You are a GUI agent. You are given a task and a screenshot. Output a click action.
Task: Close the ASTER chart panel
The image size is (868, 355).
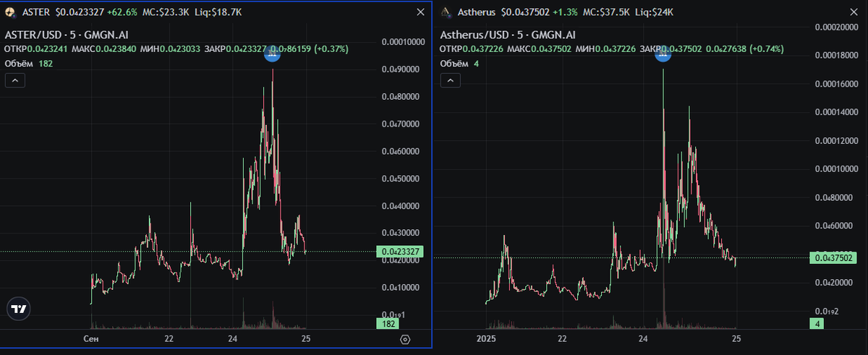pos(421,12)
